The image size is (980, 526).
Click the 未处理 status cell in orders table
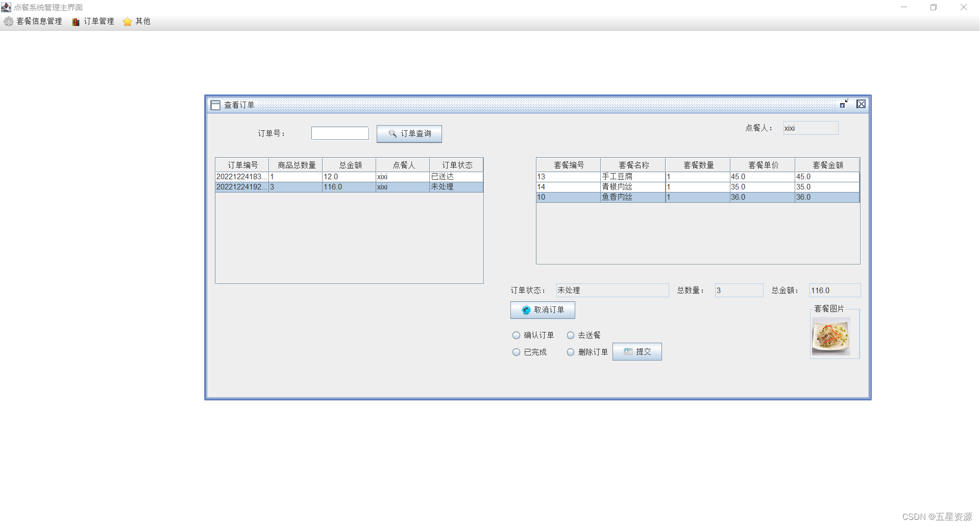(456, 187)
